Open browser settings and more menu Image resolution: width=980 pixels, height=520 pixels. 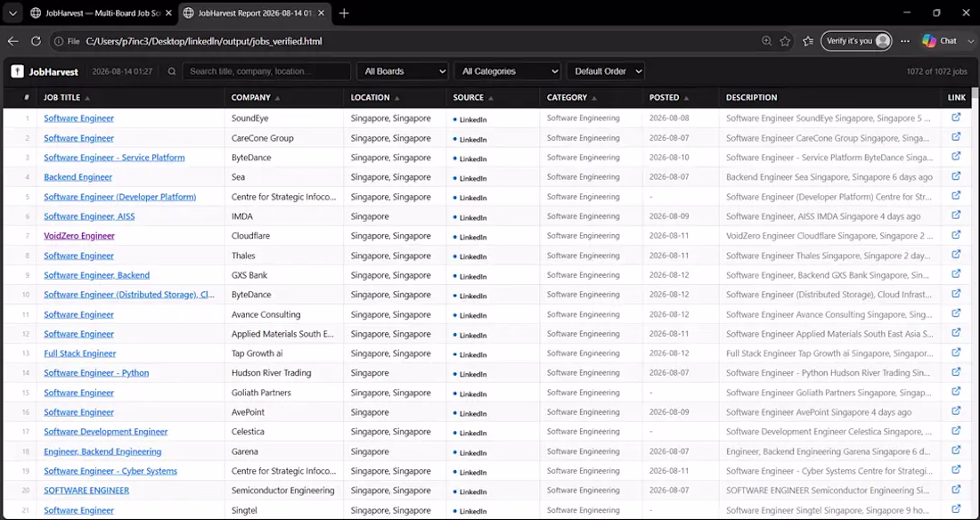click(905, 41)
